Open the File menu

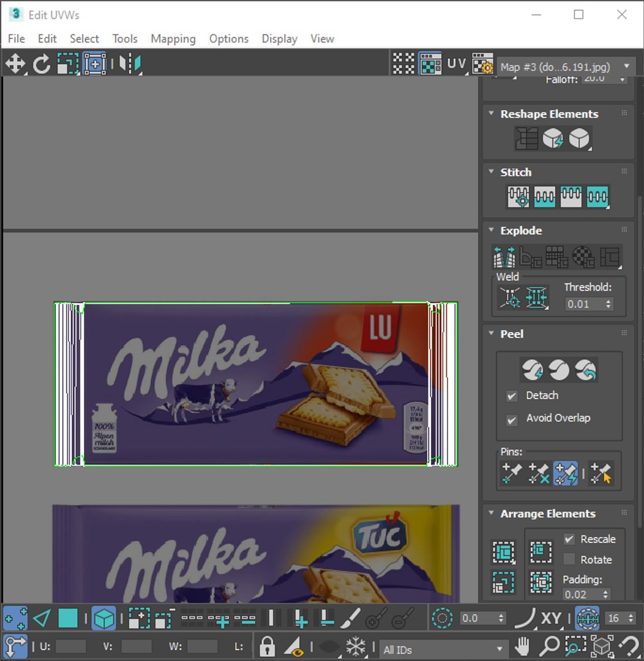pos(17,39)
